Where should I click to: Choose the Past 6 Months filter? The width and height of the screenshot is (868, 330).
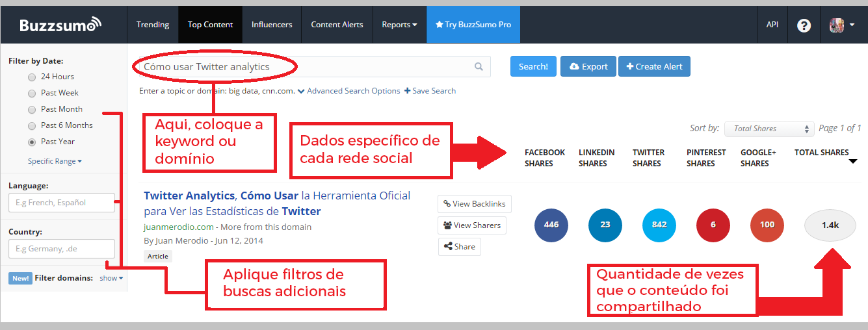(x=32, y=125)
